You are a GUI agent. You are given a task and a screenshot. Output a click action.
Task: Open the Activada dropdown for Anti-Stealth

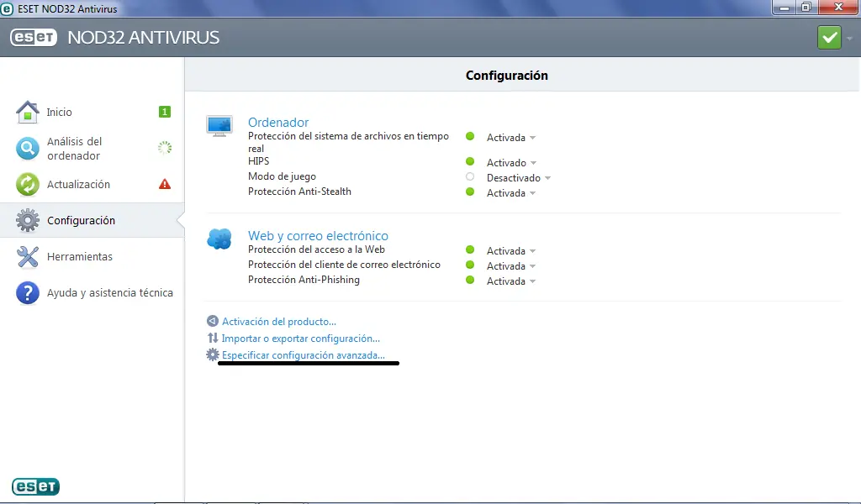(511, 193)
